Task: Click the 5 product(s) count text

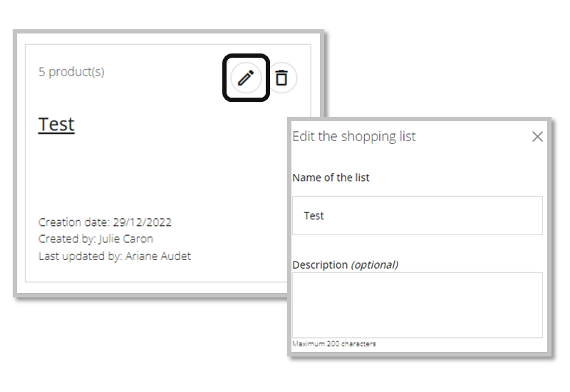Action: [71, 71]
